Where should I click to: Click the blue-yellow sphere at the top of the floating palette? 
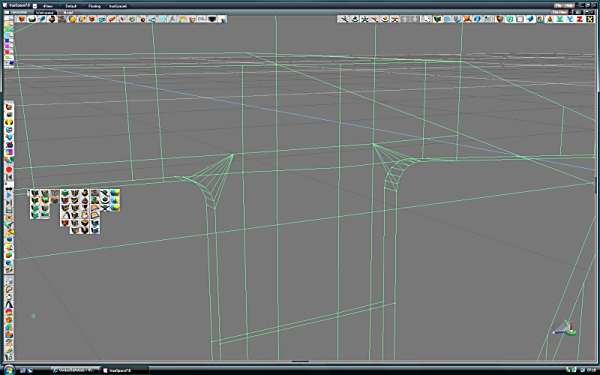pyautogui.click(x=115, y=192)
